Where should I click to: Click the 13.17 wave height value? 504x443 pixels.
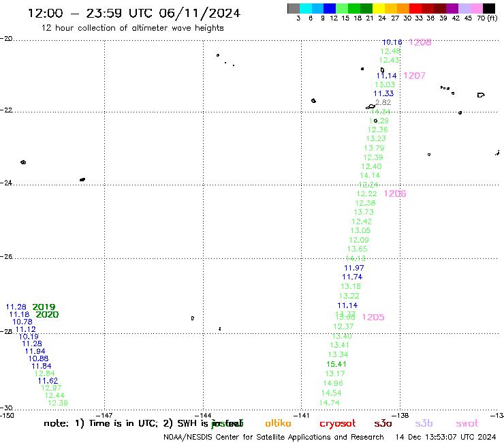(x=335, y=374)
